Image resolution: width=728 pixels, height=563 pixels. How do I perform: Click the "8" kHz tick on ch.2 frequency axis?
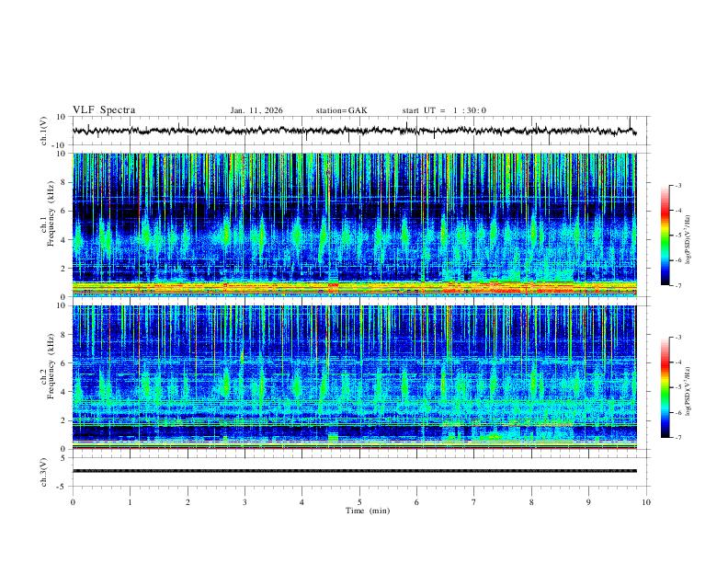click(63, 335)
